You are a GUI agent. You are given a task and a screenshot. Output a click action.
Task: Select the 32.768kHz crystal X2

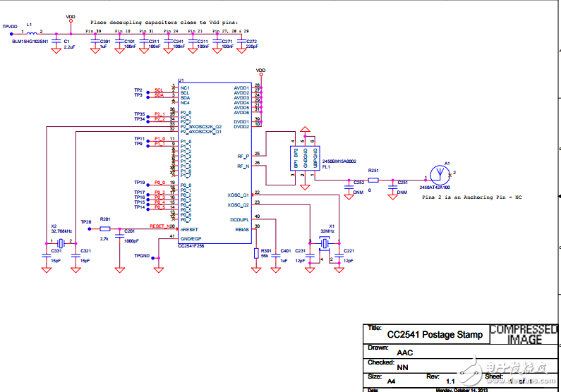60,243
